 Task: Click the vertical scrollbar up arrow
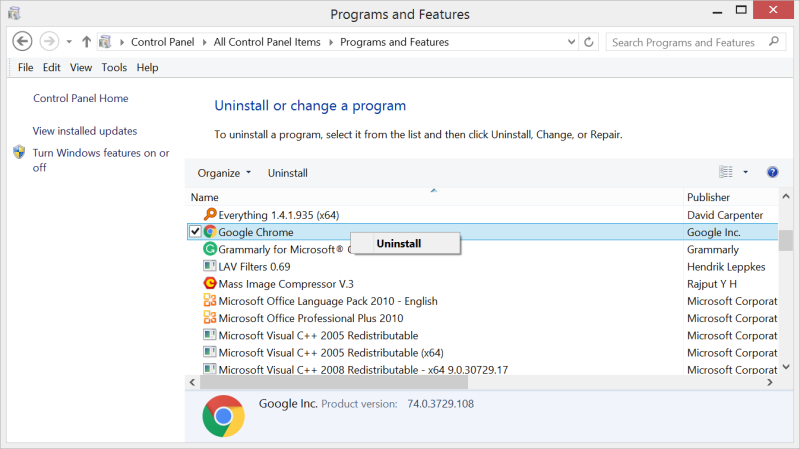coord(786,196)
